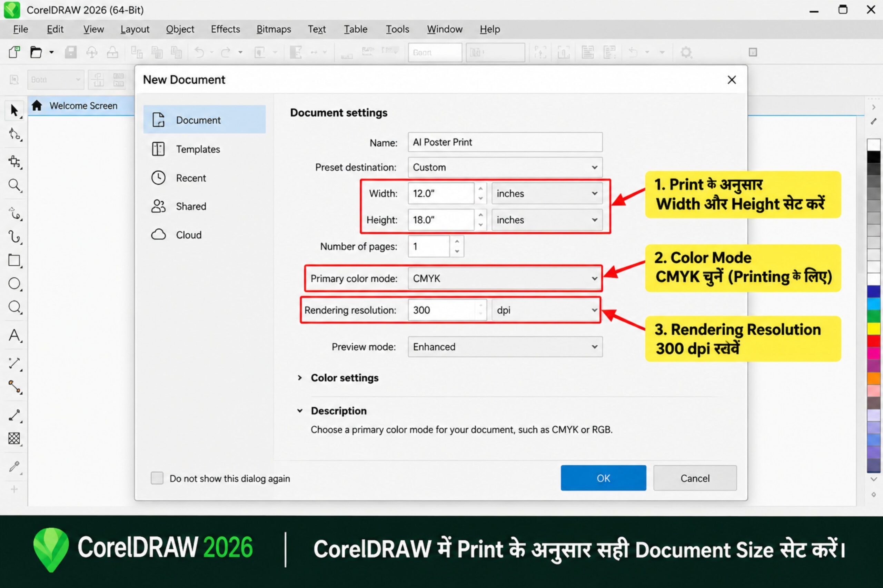Click the plus icon below the toolbox
Viewport: 883px width, 588px height.
click(14, 489)
